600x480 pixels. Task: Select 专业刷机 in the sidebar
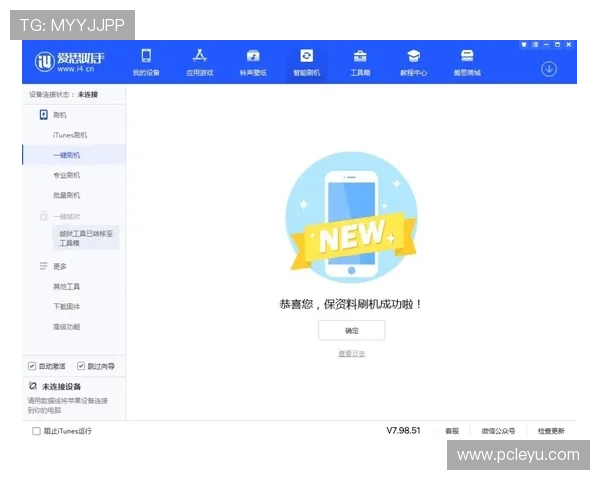click(67, 175)
